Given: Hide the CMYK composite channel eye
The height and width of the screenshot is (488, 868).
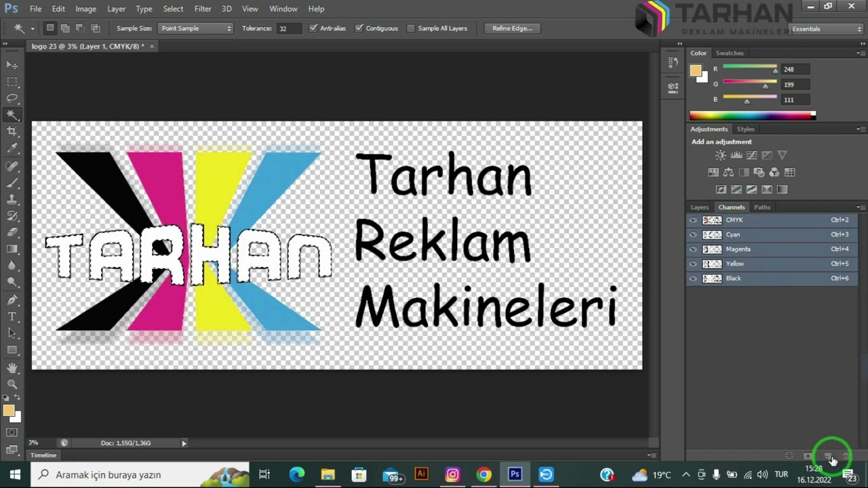Looking at the screenshot, I should point(693,220).
